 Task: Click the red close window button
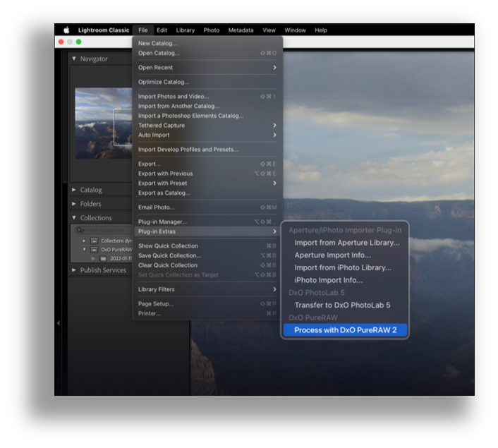pyautogui.click(x=61, y=42)
